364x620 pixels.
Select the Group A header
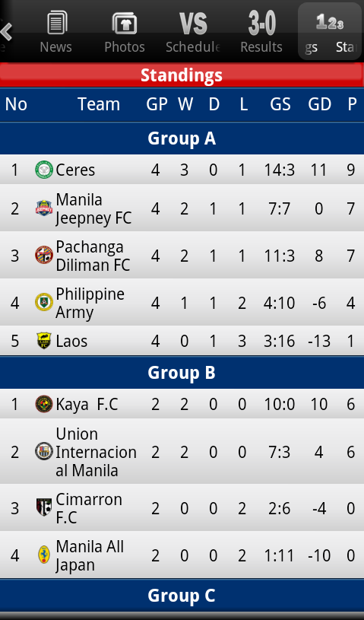click(182, 138)
